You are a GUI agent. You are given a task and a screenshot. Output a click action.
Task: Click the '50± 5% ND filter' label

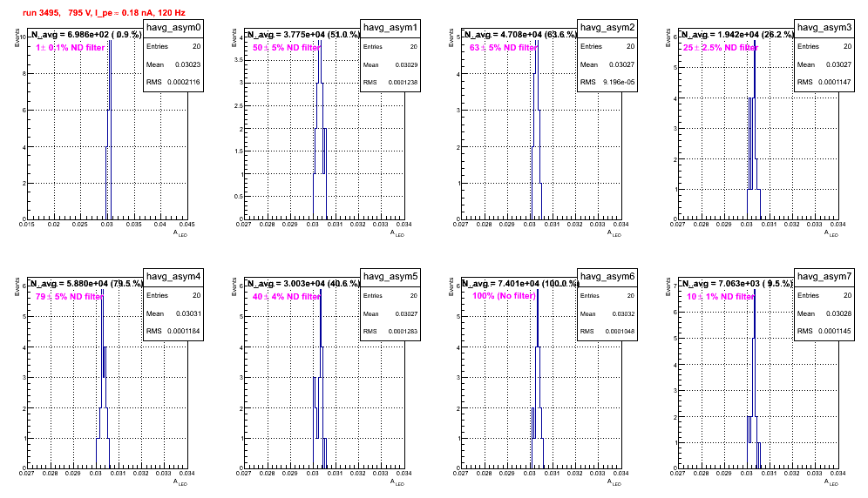tap(286, 48)
